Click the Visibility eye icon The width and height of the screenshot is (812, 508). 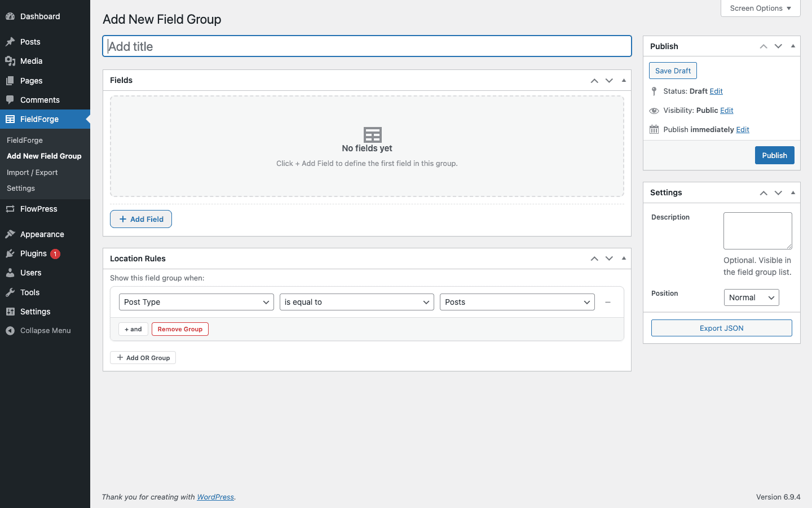[654, 111]
